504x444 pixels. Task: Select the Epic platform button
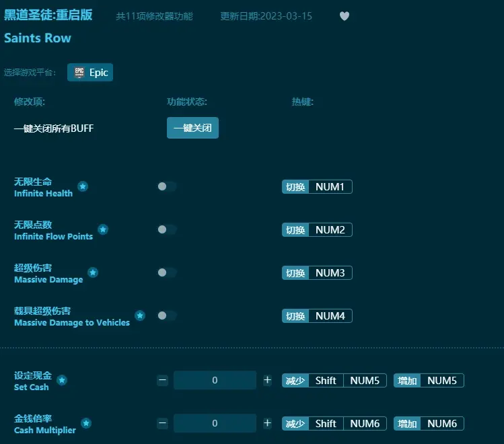pyautogui.click(x=90, y=72)
